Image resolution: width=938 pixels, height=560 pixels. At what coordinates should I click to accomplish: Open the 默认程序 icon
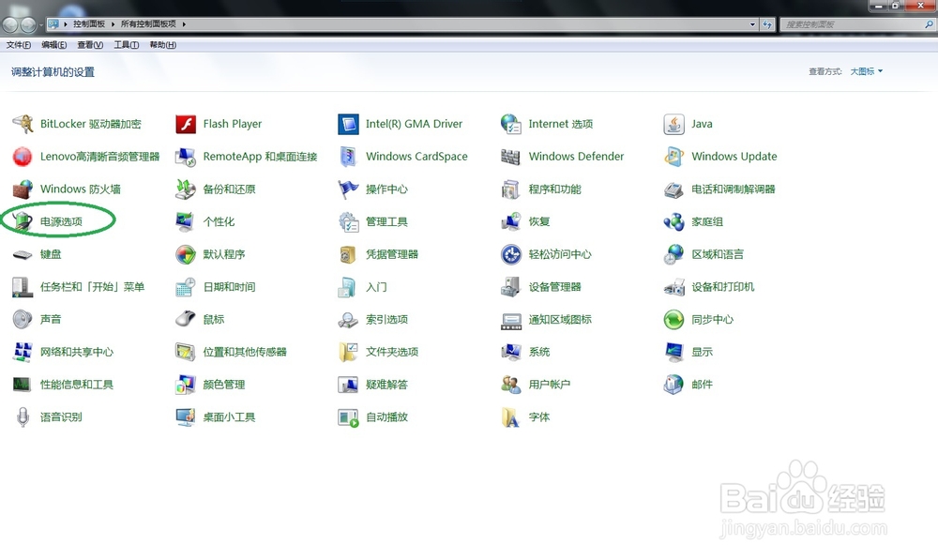pos(186,254)
